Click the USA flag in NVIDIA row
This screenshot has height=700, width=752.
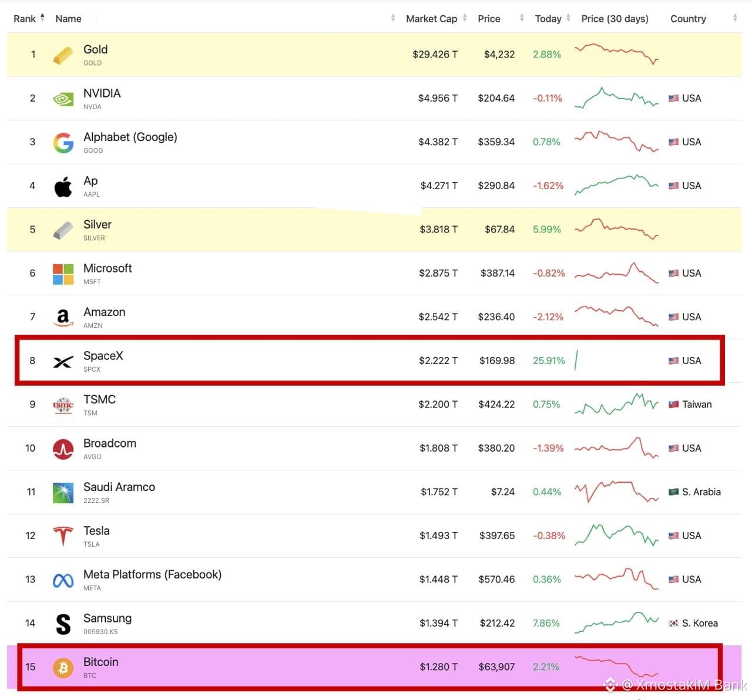click(674, 98)
